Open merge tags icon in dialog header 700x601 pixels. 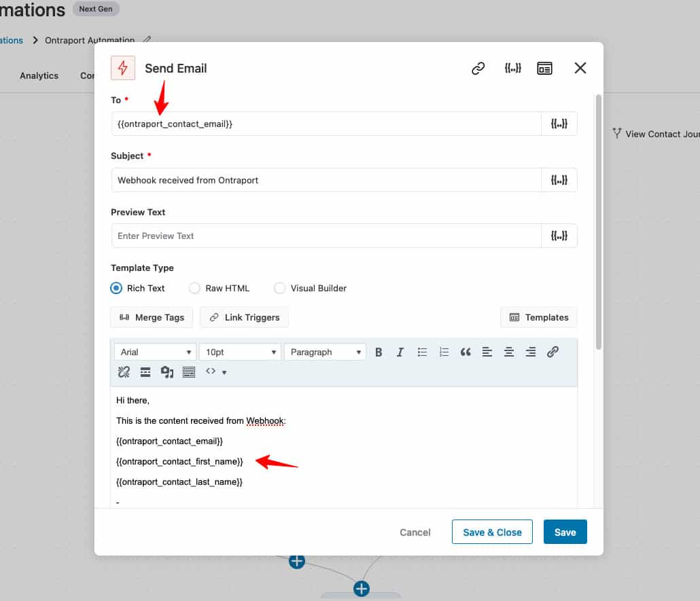pyautogui.click(x=512, y=69)
